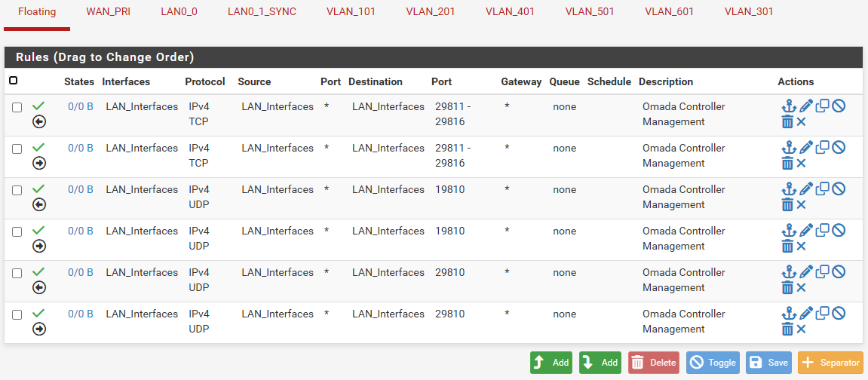The image size is (868, 380).
Task: Edit the first rule using its pencil icon
Action: point(805,106)
